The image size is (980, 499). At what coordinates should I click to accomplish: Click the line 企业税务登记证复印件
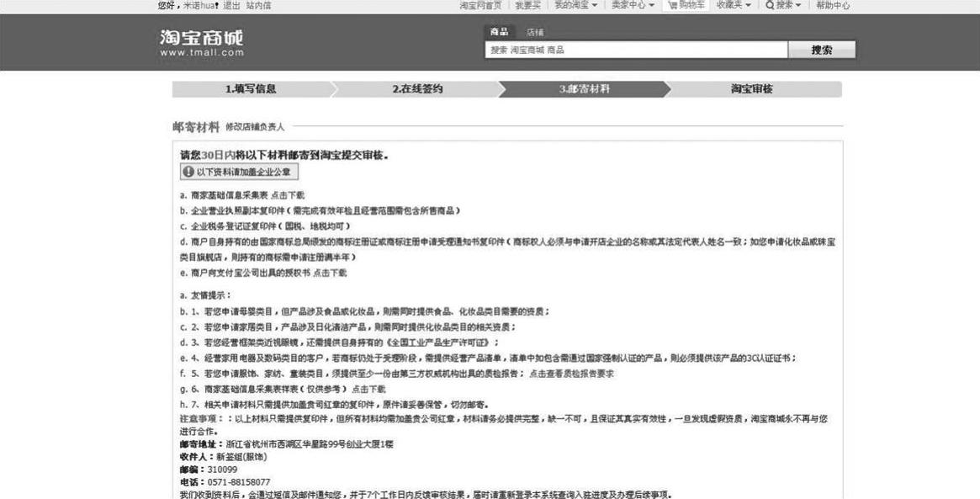tap(265, 226)
